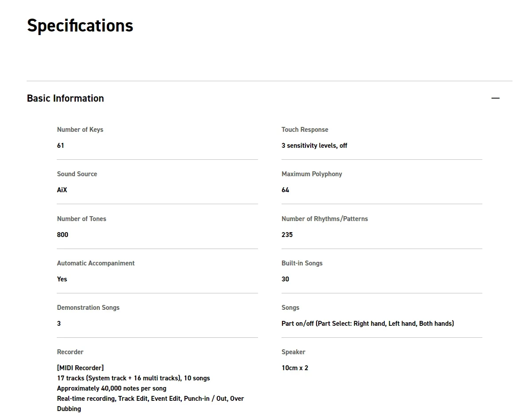Click the 235 rhythms value

tap(287, 235)
